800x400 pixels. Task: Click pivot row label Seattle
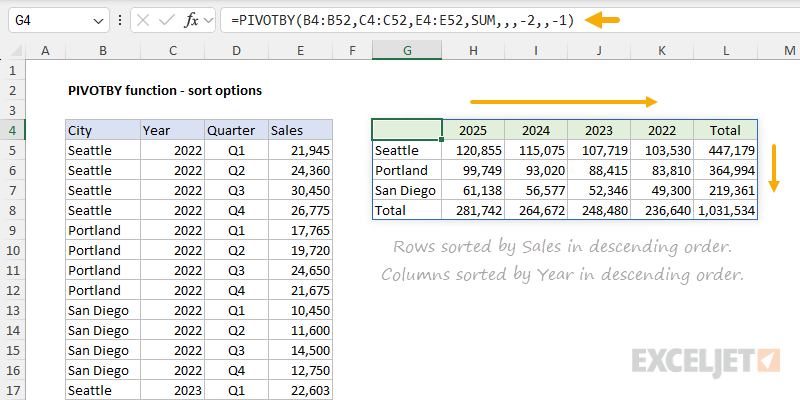pyautogui.click(x=407, y=150)
